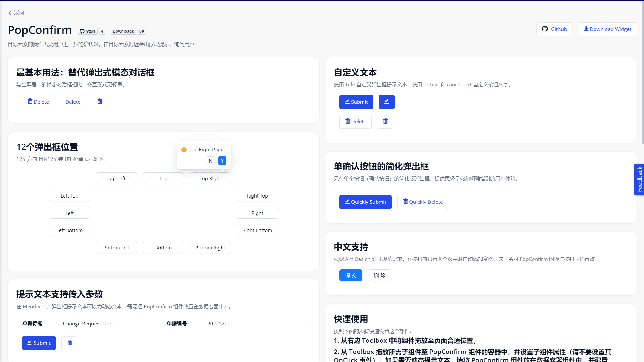Click the 删除 button in 中文支持 section
644x362 pixels.
[x=379, y=275]
